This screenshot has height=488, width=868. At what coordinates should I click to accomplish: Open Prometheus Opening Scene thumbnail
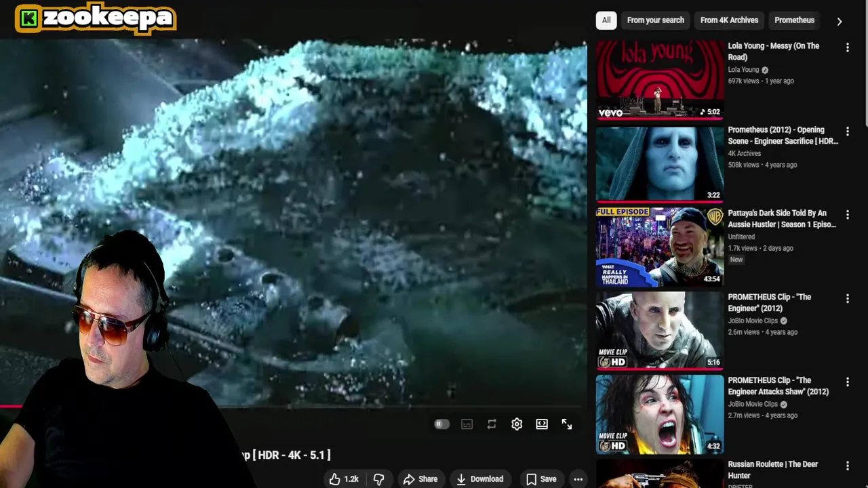tap(660, 163)
